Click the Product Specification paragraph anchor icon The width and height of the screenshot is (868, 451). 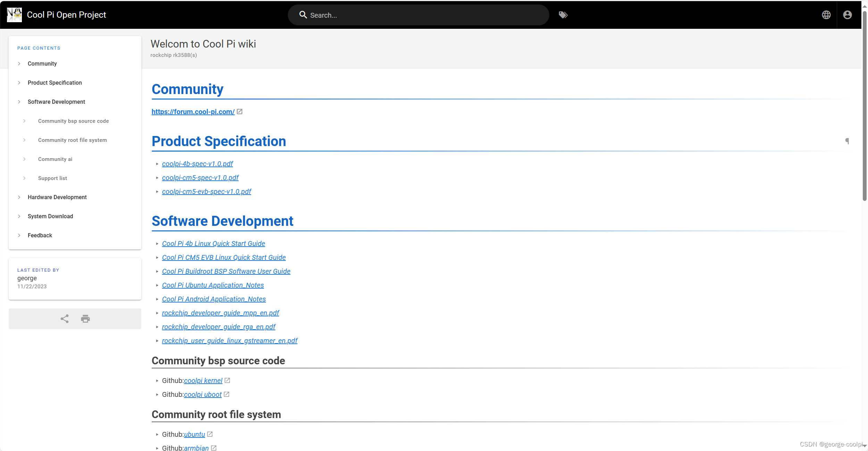tap(847, 141)
